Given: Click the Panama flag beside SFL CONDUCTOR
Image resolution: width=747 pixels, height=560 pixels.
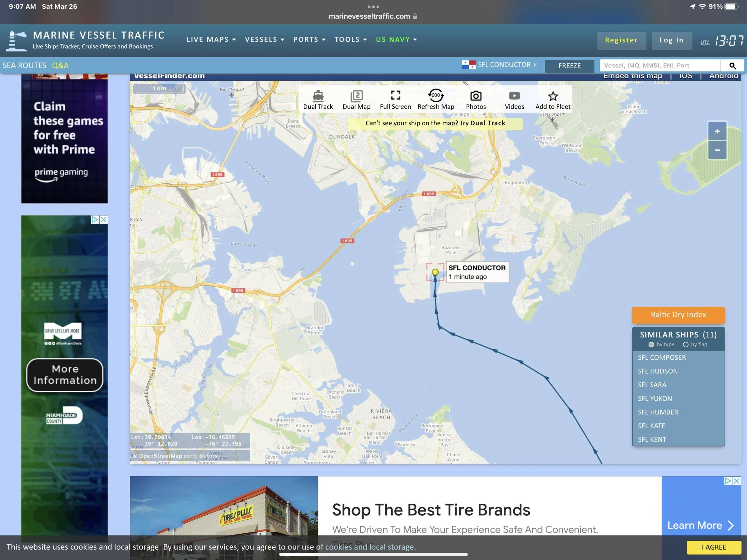Looking at the screenshot, I should pyautogui.click(x=468, y=65).
